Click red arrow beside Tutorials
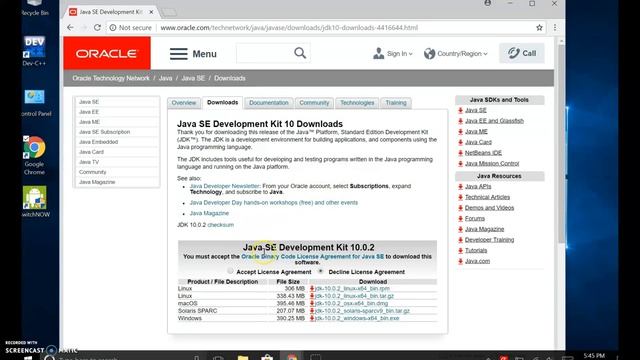Image resolution: width=640 pixels, height=360 pixels. [460, 250]
